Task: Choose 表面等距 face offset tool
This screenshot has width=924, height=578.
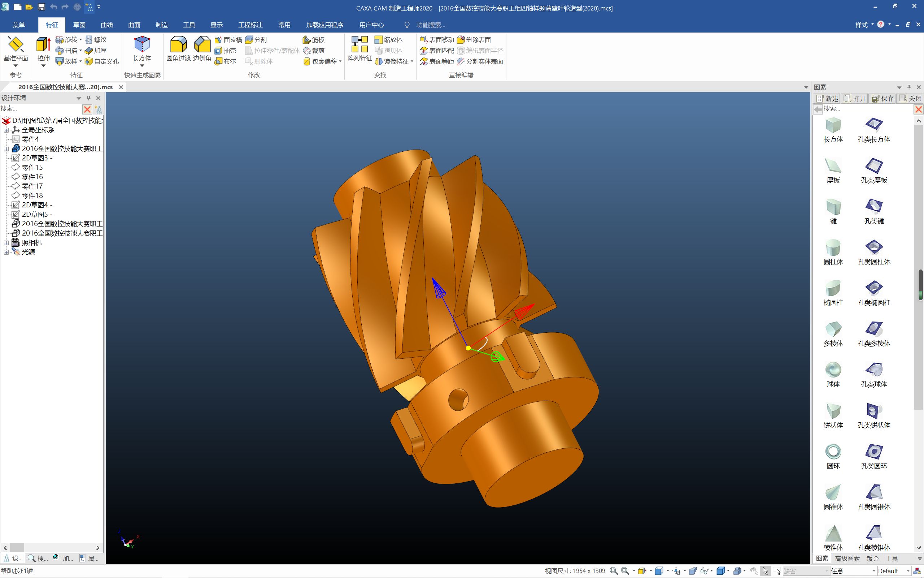Action: [437, 61]
